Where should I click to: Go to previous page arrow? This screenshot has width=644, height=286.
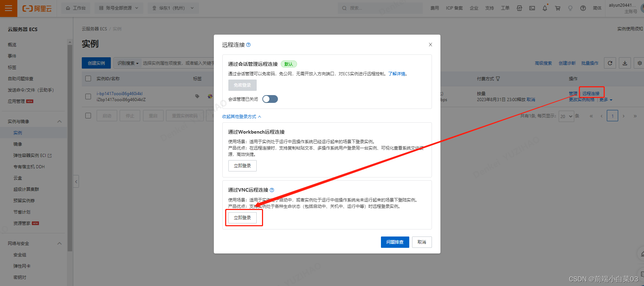601,116
